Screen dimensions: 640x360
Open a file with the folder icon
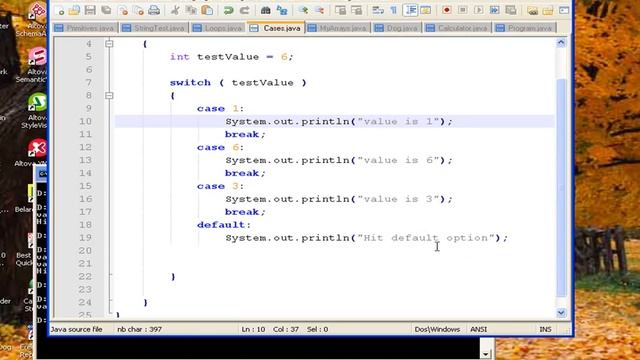pyautogui.click(x=74, y=10)
